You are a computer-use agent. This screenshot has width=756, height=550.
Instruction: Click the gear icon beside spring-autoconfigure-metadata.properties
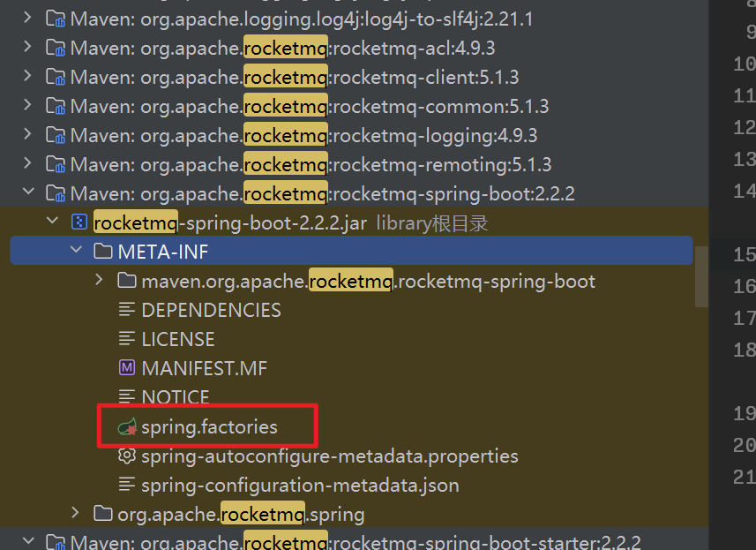[126, 456]
